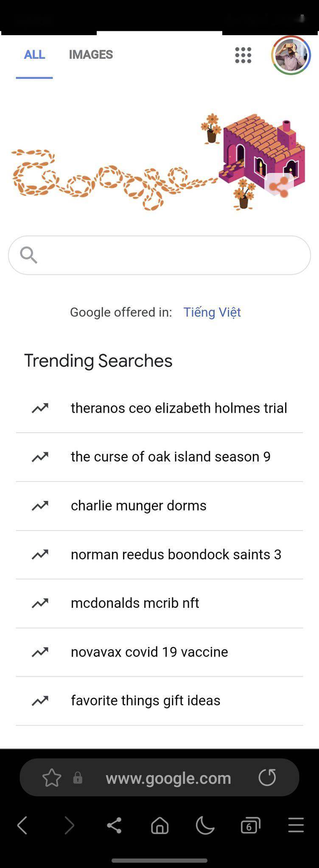Select the ALL tab
The width and height of the screenshot is (319, 868).
pos(34,55)
